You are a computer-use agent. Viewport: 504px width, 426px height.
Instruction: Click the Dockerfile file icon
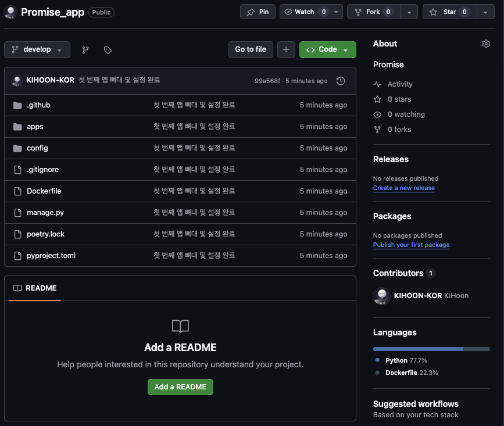[18, 191]
